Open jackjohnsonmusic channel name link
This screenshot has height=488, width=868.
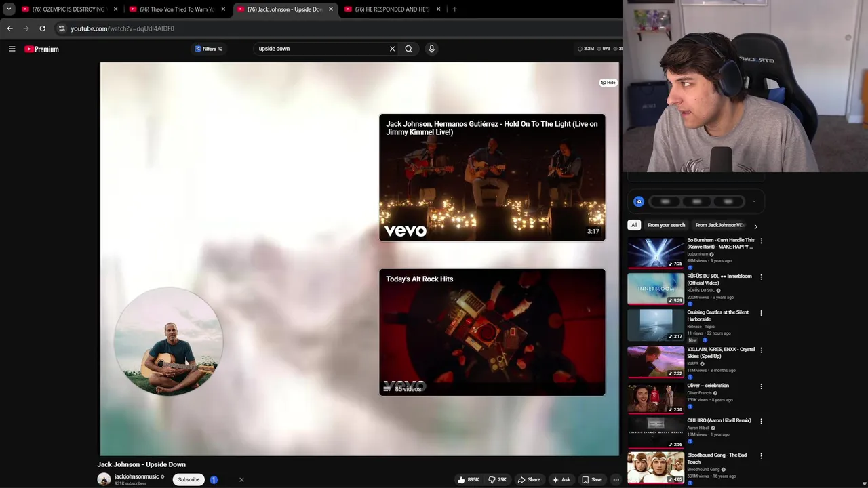136,476
